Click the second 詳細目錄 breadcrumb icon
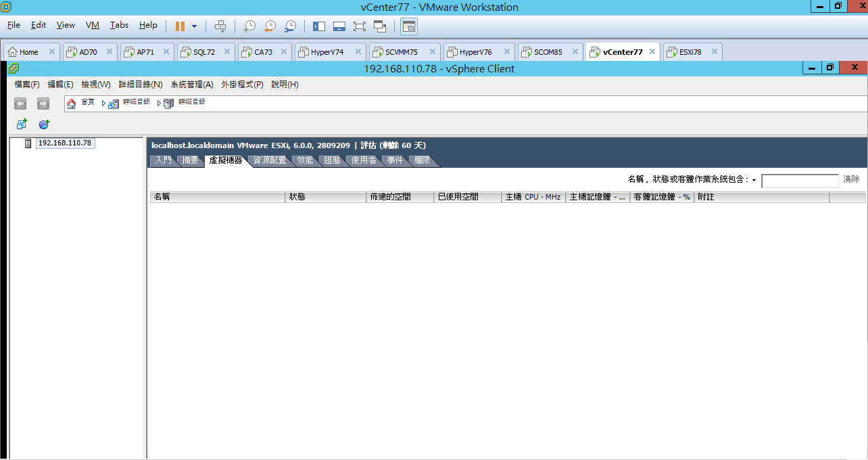 (169, 103)
